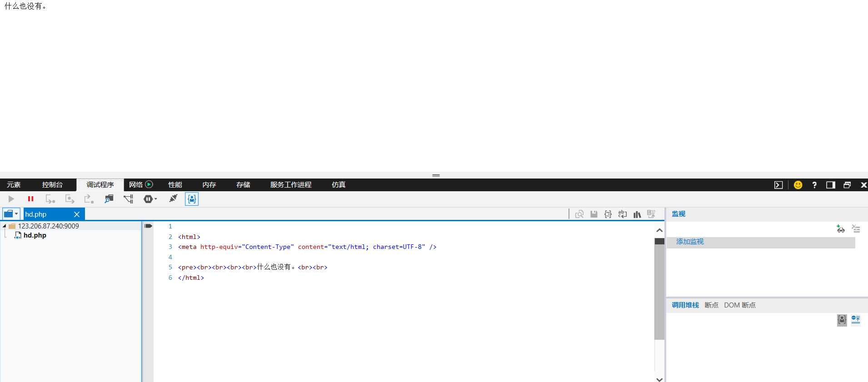868x382 pixels.
Task: Toggle the Just My Code button
Action: point(192,199)
